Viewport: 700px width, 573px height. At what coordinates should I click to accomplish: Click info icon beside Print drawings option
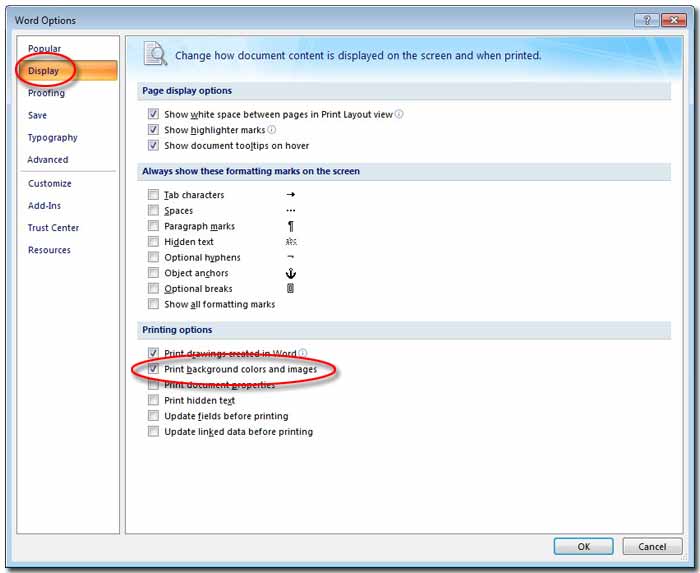click(x=303, y=353)
